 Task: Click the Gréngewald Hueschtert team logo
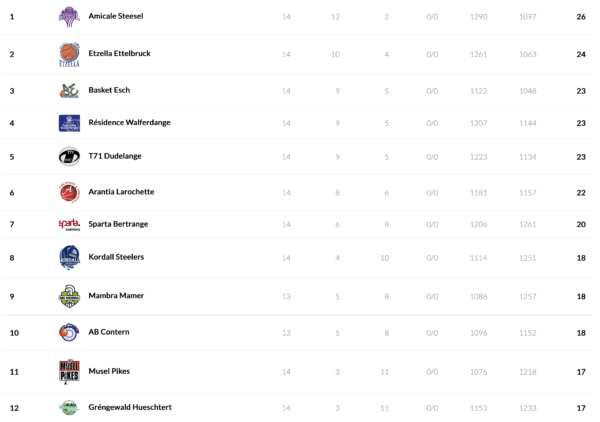tap(68, 407)
